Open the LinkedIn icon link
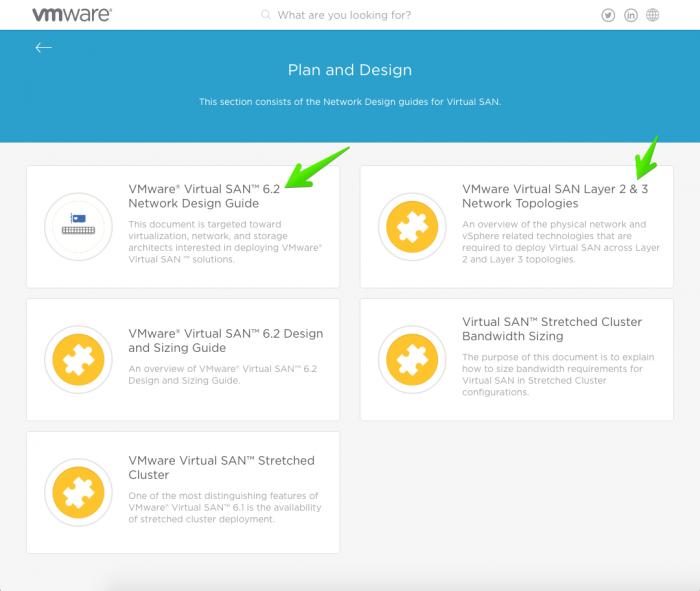700x591 pixels. coord(630,15)
